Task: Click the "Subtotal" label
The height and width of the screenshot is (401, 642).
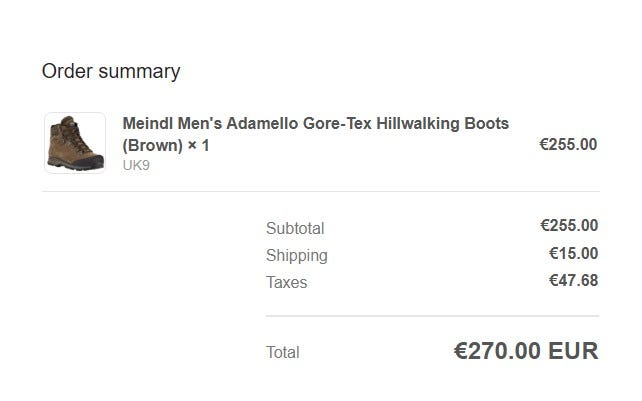Action: pyautogui.click(x=295, y=228)
